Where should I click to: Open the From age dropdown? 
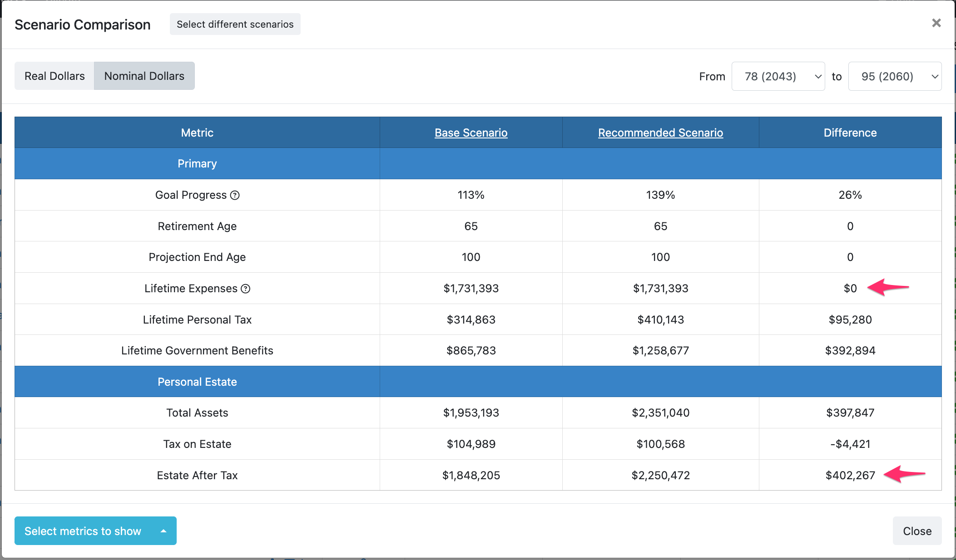(778, 76)
